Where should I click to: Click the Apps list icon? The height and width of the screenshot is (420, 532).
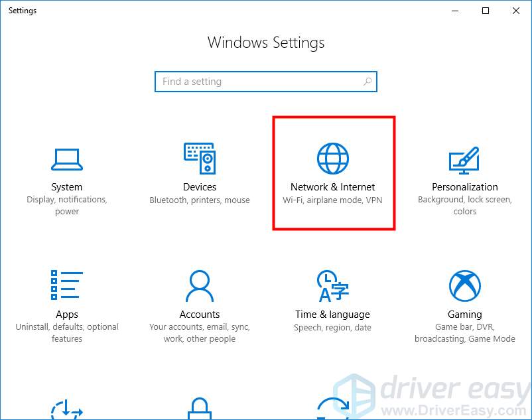(x=66, y=285)
